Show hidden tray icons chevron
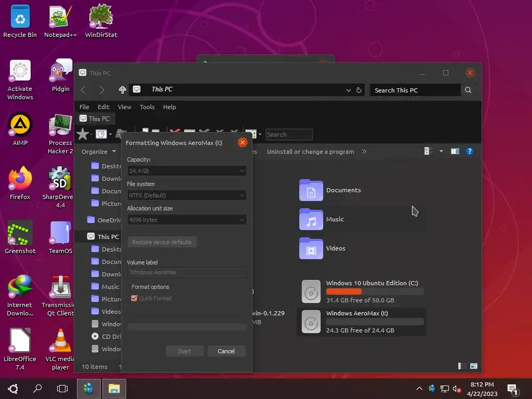The image size is (532, 399). [x=419, y=389]
